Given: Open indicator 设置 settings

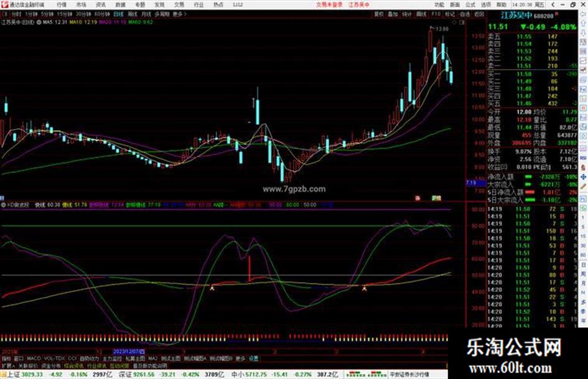Looking at the screenshot, I should (x=253, y=358).
